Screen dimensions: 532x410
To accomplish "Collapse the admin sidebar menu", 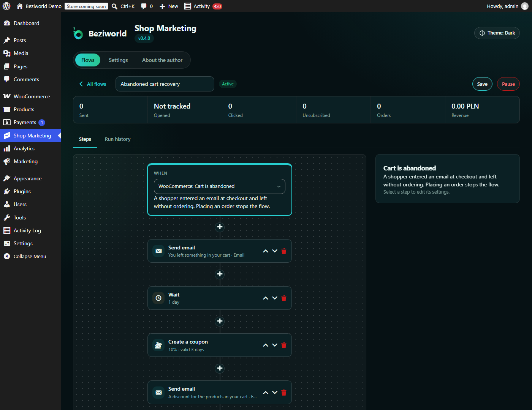I will point(30,256).
